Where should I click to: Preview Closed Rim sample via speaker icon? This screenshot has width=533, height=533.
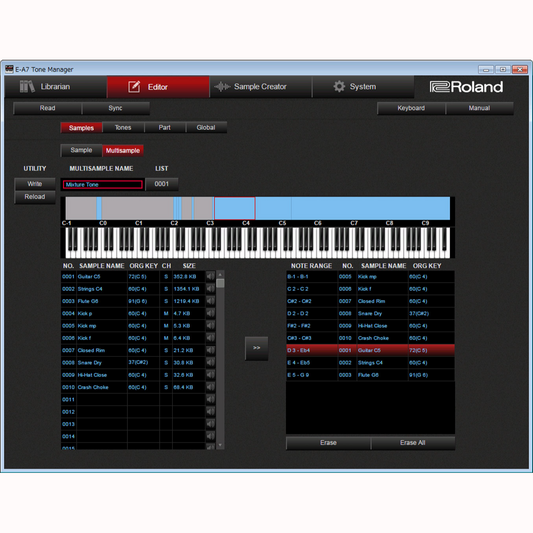[x=210, y=350]
